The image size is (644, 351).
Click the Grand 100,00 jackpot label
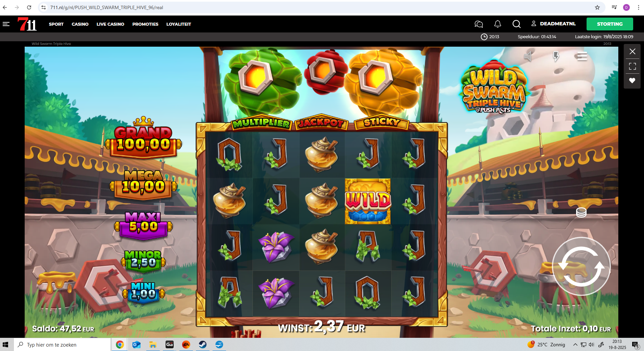click(144, 139)
